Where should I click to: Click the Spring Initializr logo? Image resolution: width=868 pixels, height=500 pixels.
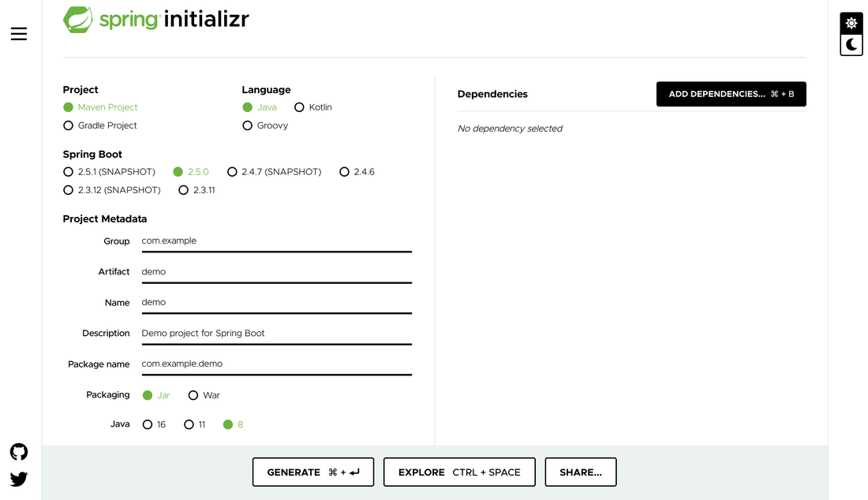click(156, 20)
